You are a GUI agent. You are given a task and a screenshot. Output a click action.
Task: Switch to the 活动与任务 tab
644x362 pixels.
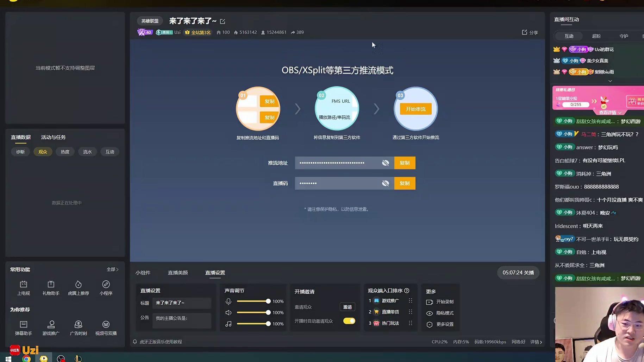pos(53,137)
